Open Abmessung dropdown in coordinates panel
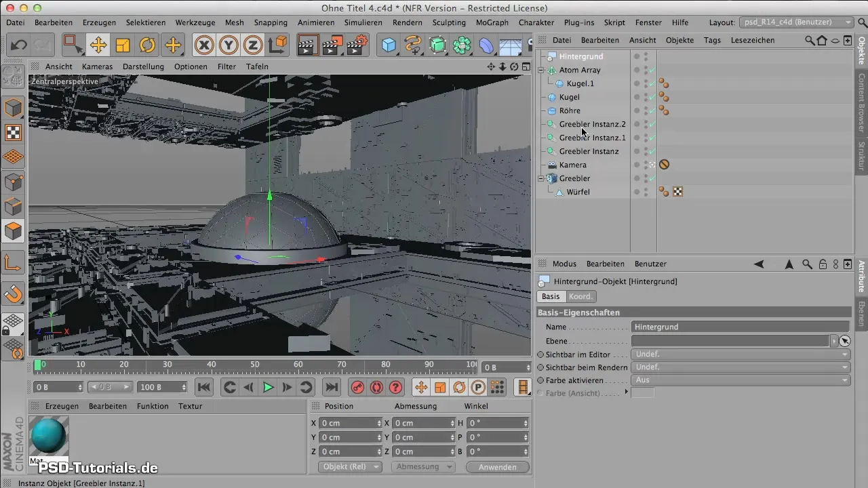Screen dimensions: 868x488 (x=423, y=467)
